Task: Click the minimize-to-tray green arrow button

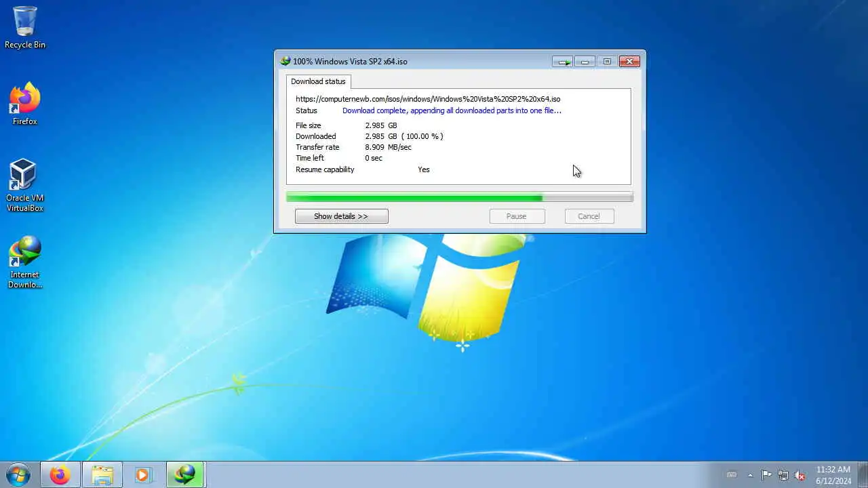Action: (x=562, y=62)
